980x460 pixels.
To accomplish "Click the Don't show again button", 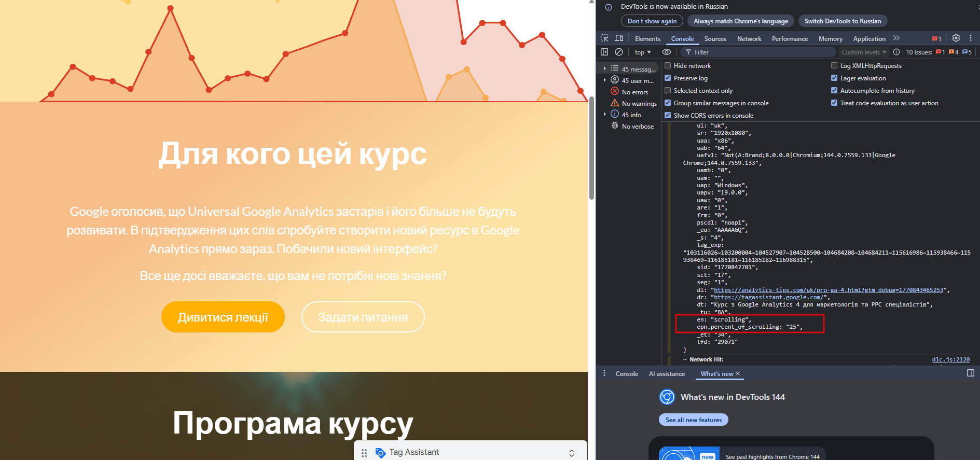I will click(652, 21).
